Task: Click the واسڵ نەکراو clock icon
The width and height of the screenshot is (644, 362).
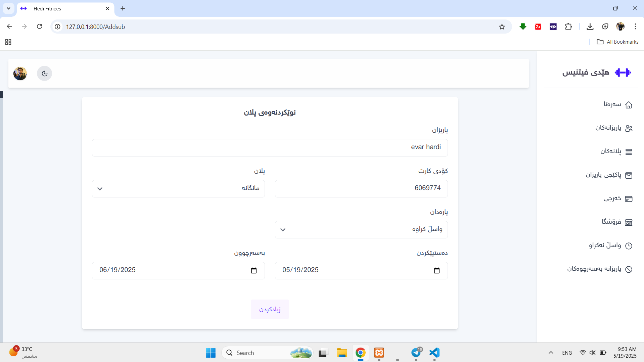Action: point(629,246)
